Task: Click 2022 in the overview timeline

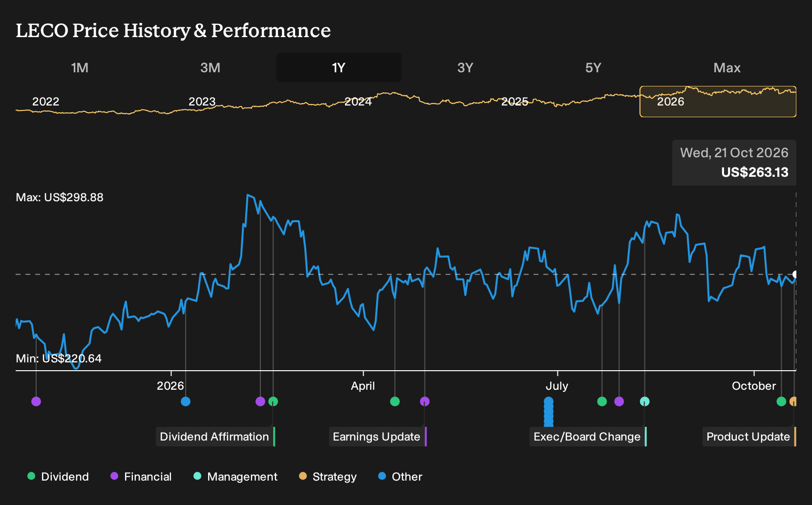Action: coord(45,102)
